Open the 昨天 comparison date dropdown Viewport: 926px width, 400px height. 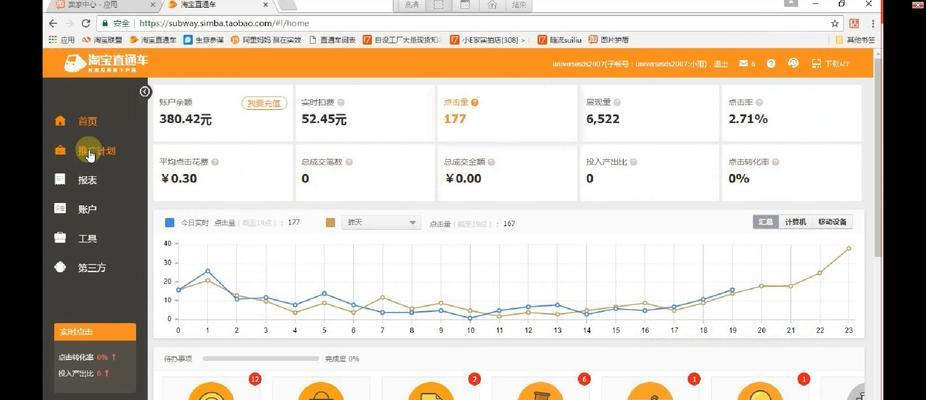pos(381,223)
